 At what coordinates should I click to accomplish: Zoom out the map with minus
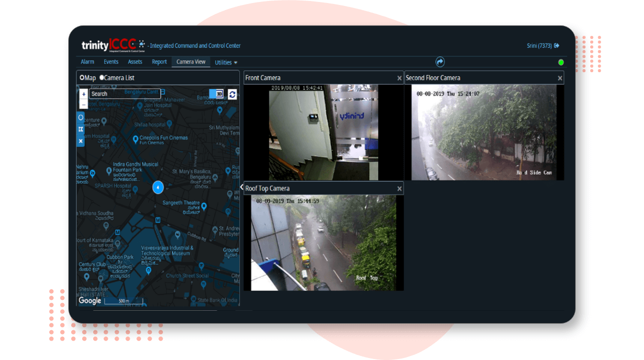(83, 104)
